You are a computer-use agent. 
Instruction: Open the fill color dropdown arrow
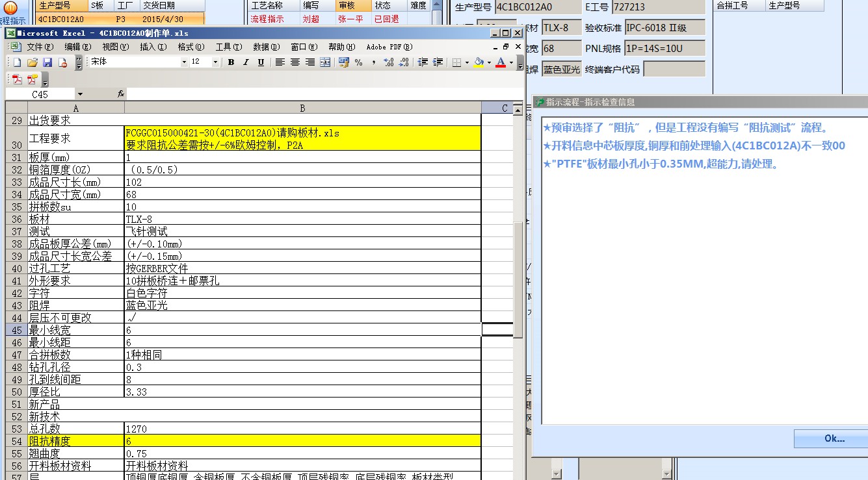pos(489,62)
